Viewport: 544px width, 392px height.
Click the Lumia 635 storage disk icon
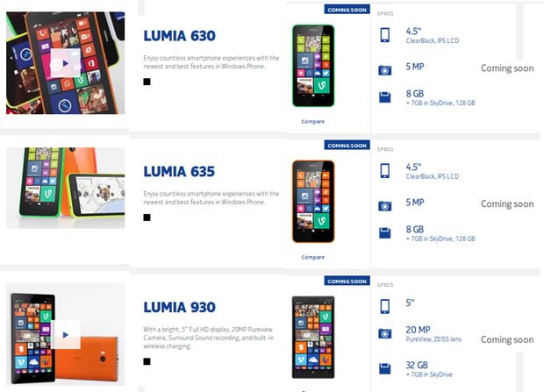tap(385, 233)
